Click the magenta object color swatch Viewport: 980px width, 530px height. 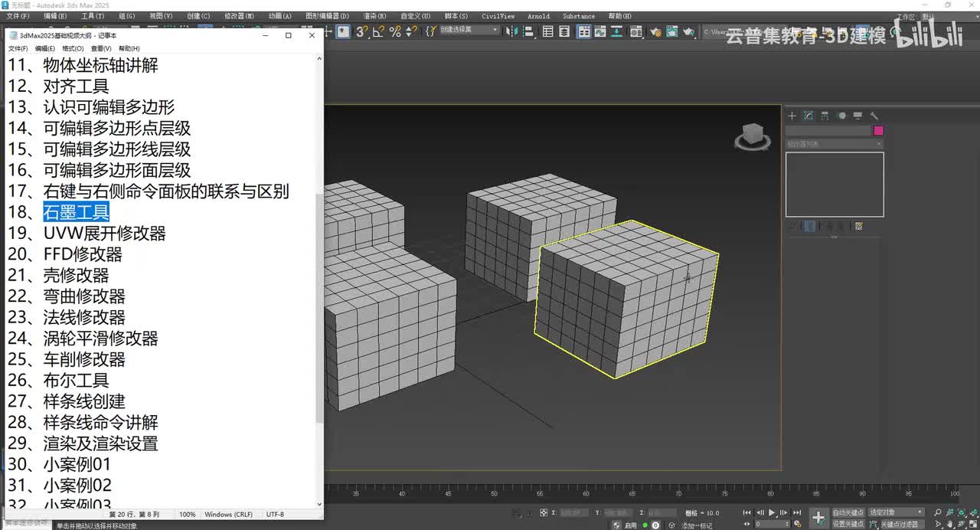click(x=878, y=131)
